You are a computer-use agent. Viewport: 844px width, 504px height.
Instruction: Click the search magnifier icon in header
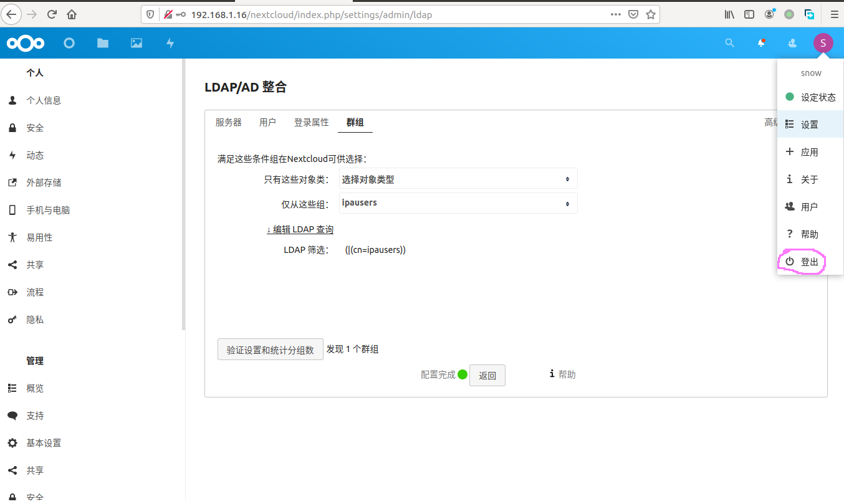(730, 43)
